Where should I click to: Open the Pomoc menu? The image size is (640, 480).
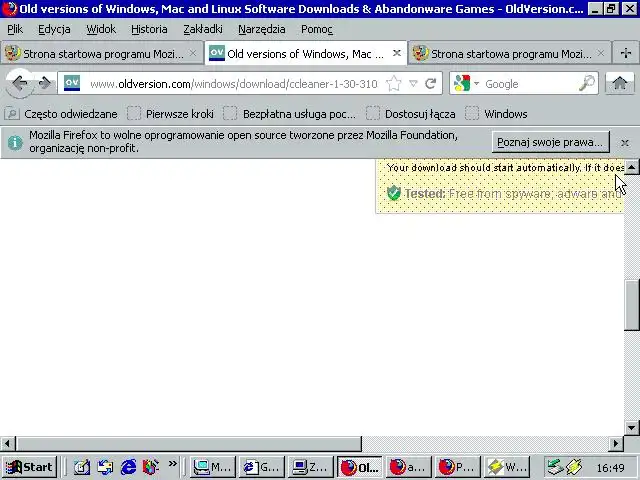[317, 29]
